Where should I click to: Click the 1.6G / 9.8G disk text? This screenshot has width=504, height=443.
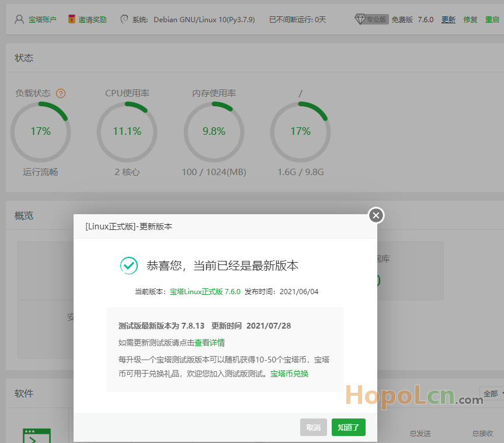click(x=301, y=172)
